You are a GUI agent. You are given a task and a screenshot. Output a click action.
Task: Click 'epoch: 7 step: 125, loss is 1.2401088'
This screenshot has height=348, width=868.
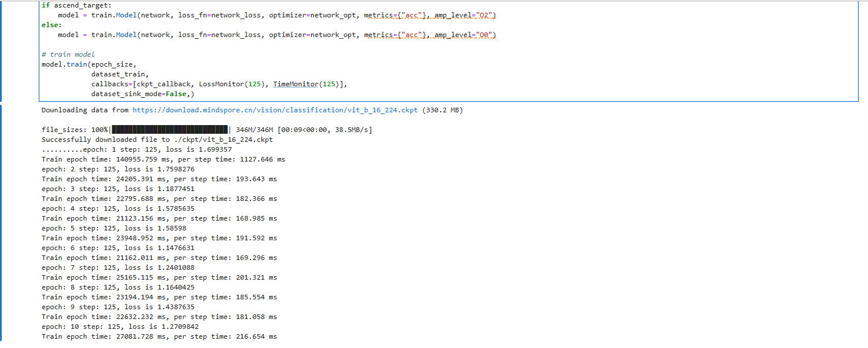point(118,268)
